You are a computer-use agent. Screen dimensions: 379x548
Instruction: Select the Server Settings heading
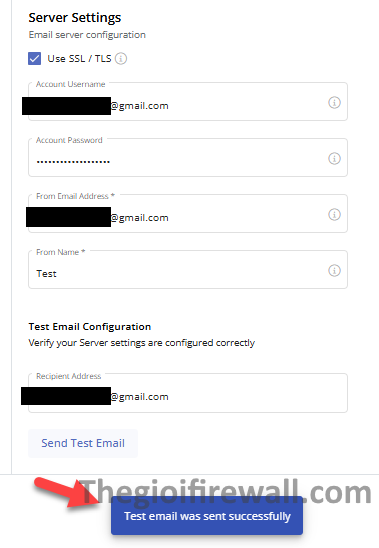pos(75,17)
